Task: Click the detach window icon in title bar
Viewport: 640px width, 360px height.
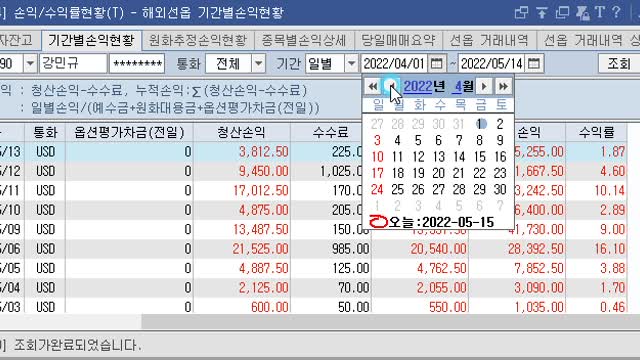Action: pyautogui.click(x=521, y=12)
